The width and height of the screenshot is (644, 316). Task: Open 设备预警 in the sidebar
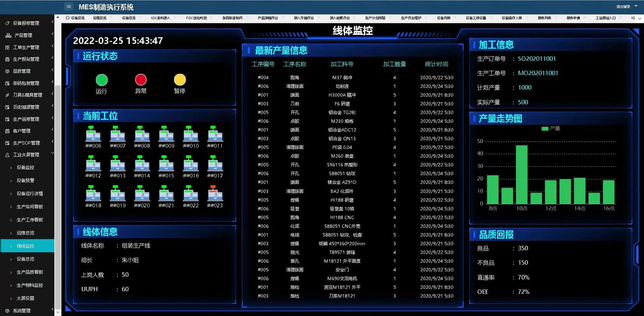[x=25, y=181]
